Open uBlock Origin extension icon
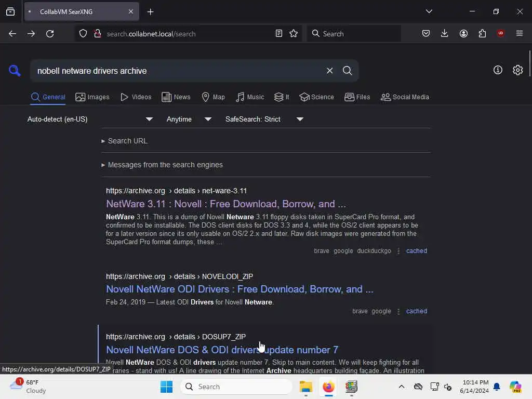The width and height of the screenshot is (532, 399). [500, 33]
